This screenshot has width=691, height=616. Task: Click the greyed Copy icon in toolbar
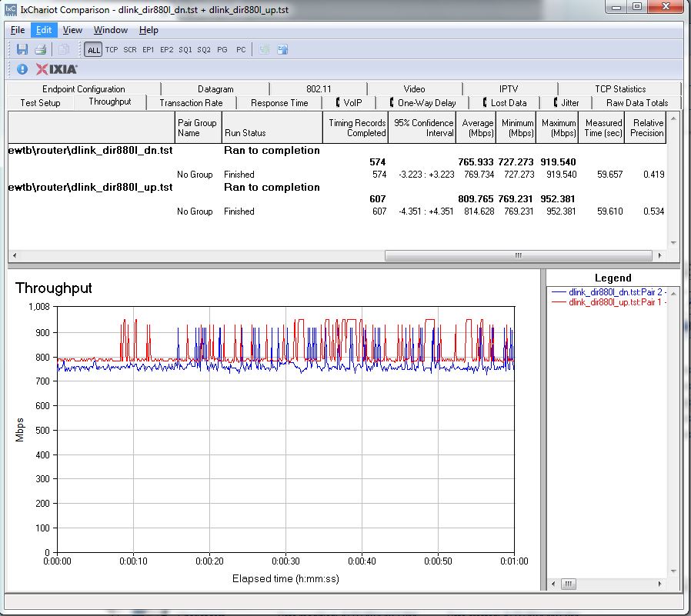point(63,49)
